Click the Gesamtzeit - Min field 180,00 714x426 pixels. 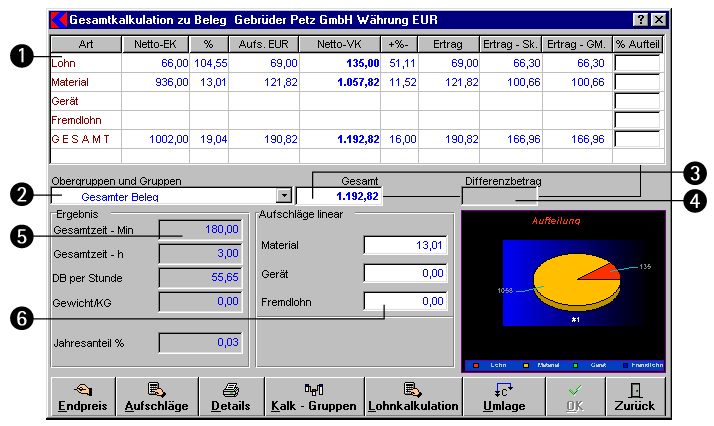coord(200,229)
